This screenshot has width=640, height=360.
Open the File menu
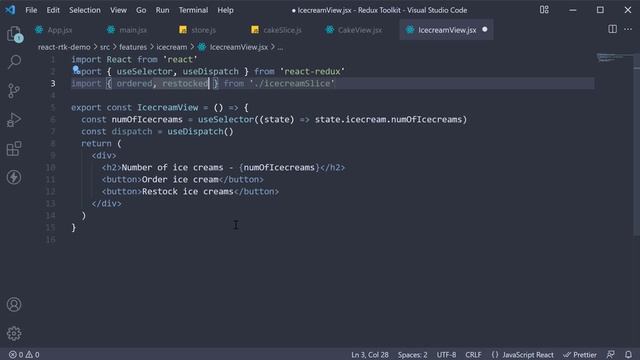pyautogui.click(x=31, y=10)
